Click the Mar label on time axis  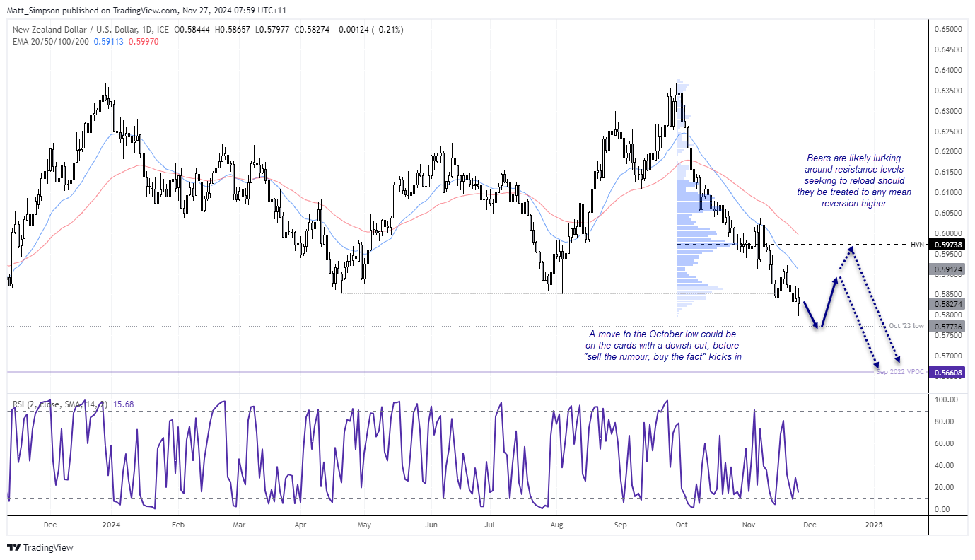pos(240,525)
